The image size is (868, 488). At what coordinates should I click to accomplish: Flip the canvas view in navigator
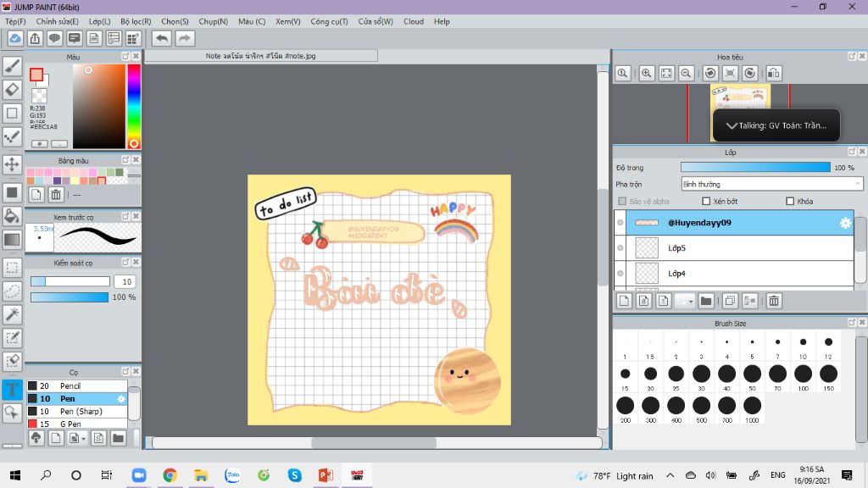[x=774, y=73]
